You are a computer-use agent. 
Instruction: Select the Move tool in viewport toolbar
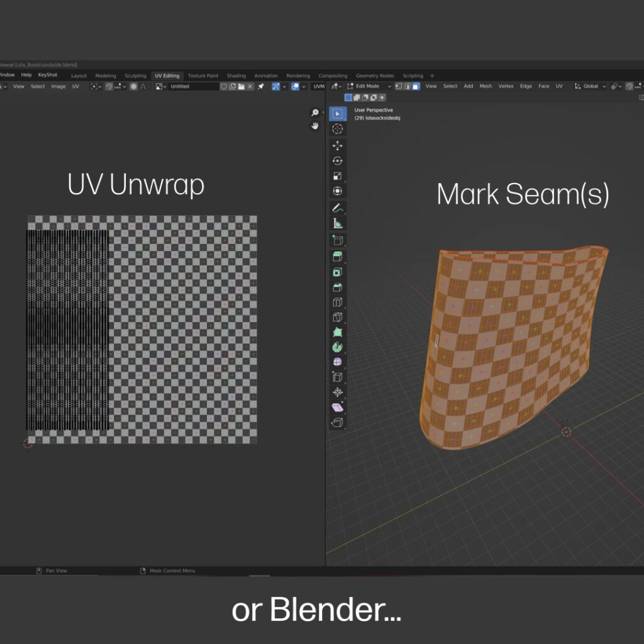click(x=338, y=145)
